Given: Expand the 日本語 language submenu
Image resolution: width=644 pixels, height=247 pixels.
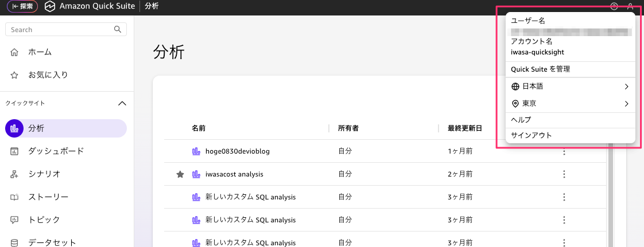Looking at the screenshot, I should (x=626, y=87).
